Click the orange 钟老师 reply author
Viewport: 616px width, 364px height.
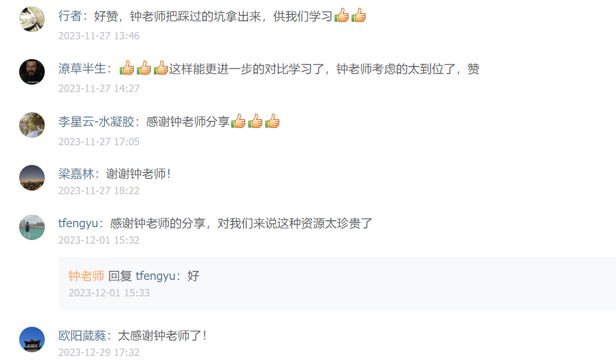pos(86,276)
